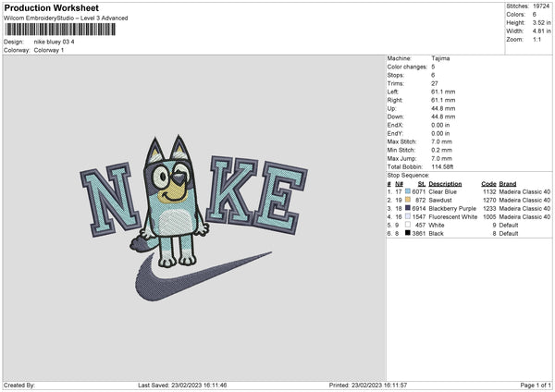Viewport: 555px width, 392px height.
Task: Click the swoosh shape in the design
Action: [x=203, y=276]
